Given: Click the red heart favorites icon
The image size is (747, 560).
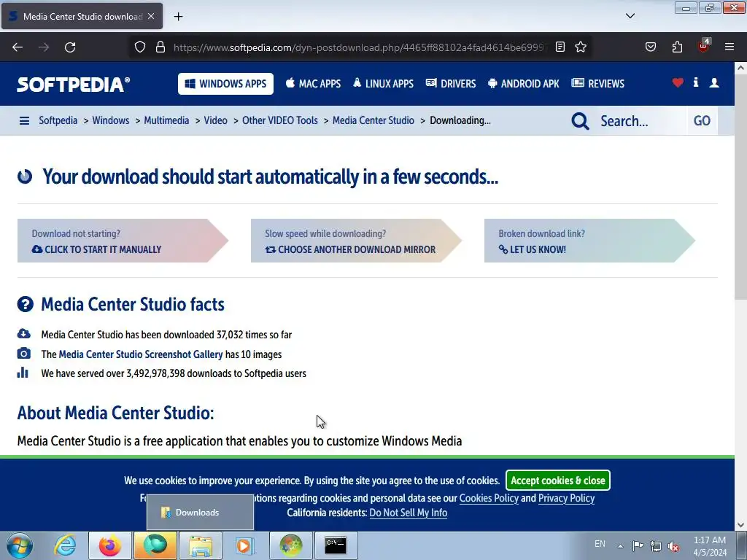Looking at the screenshot, I should pyautogui.click(x=678, y=83).
